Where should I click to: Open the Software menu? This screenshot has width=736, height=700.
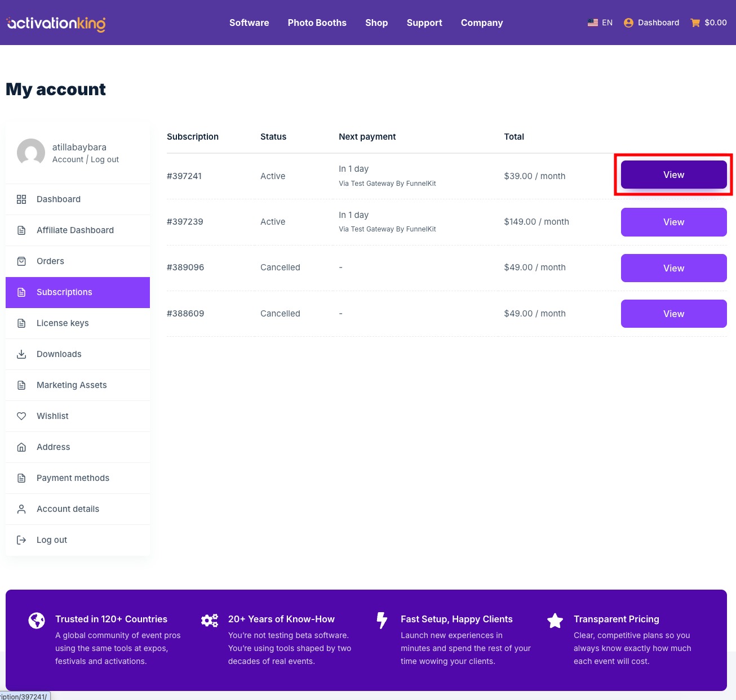coord(249,23)
